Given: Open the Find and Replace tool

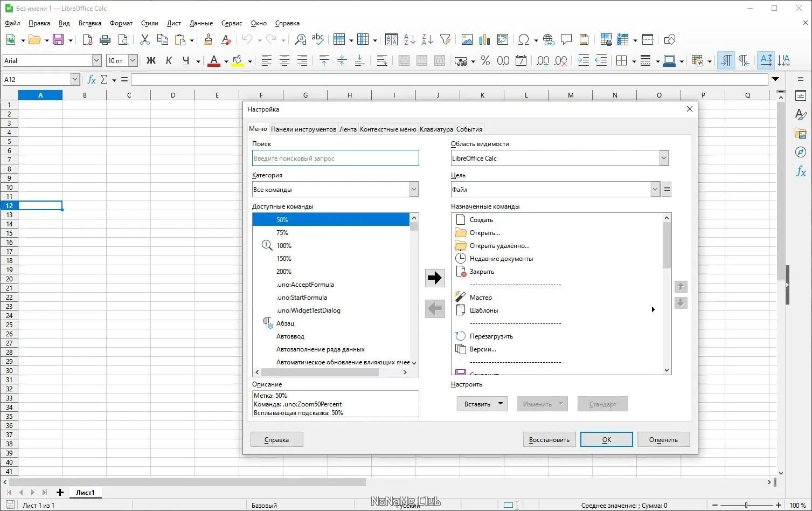Looking at the screenshot, I should [301, 39].
